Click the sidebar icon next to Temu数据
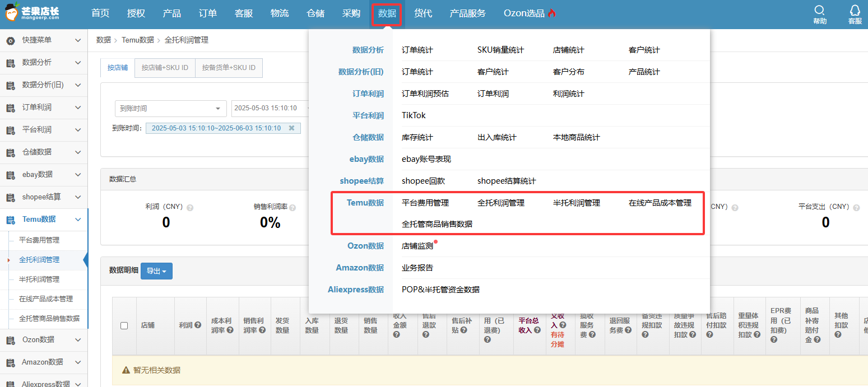The height and width of the screenshot is (387, 868). tap(10, 220)
